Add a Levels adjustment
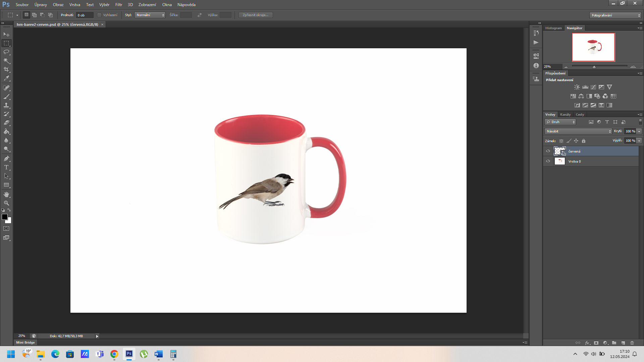Screen dimensions: 644x362 click(585, 87)
